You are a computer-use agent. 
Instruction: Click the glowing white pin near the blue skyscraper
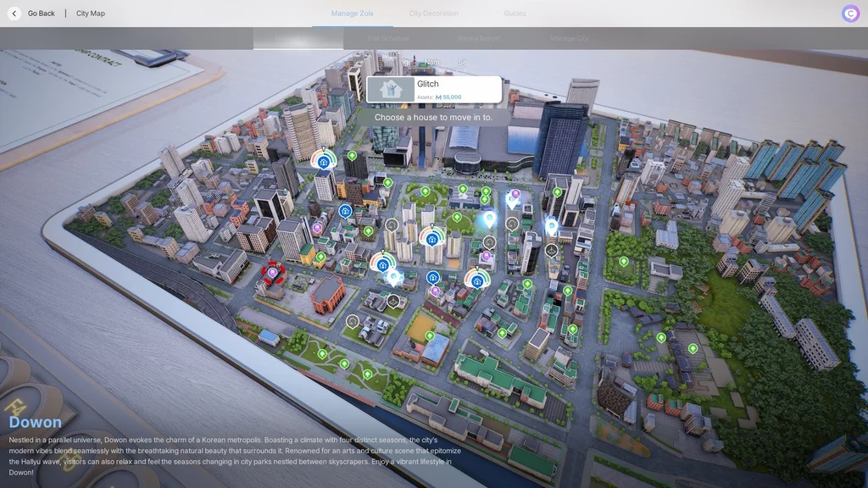point(551,225)
